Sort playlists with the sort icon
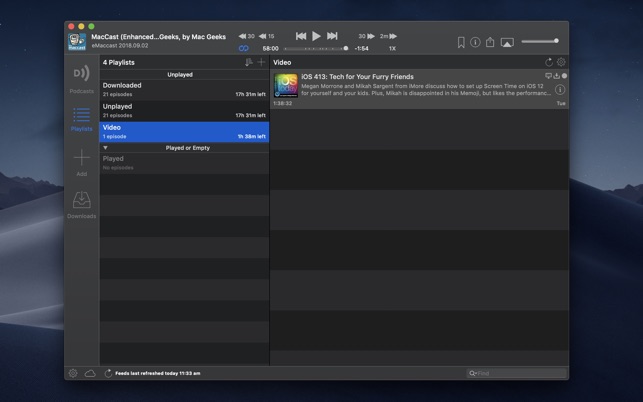Screen dimensions: 643x402 [249, 62]
